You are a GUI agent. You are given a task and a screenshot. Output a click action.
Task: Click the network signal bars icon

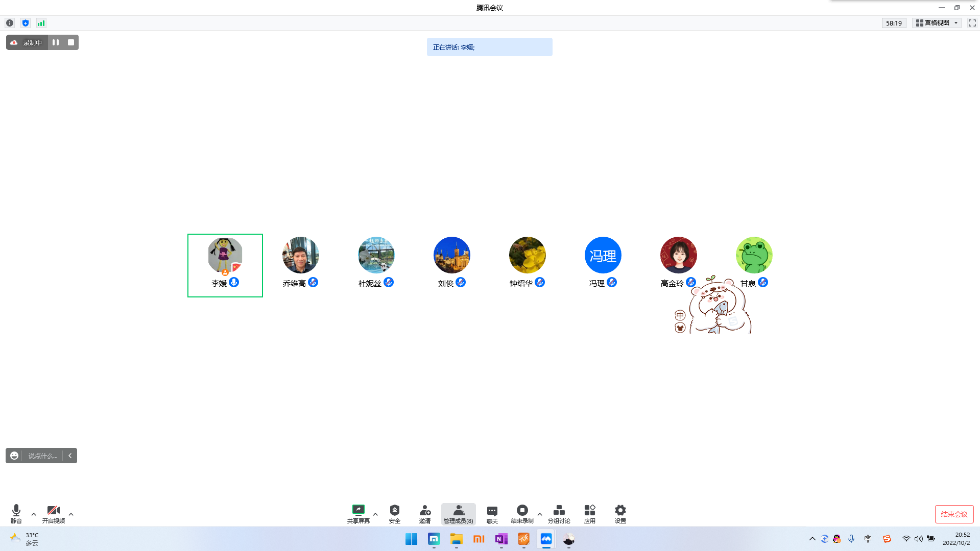(x=41, y=22)
